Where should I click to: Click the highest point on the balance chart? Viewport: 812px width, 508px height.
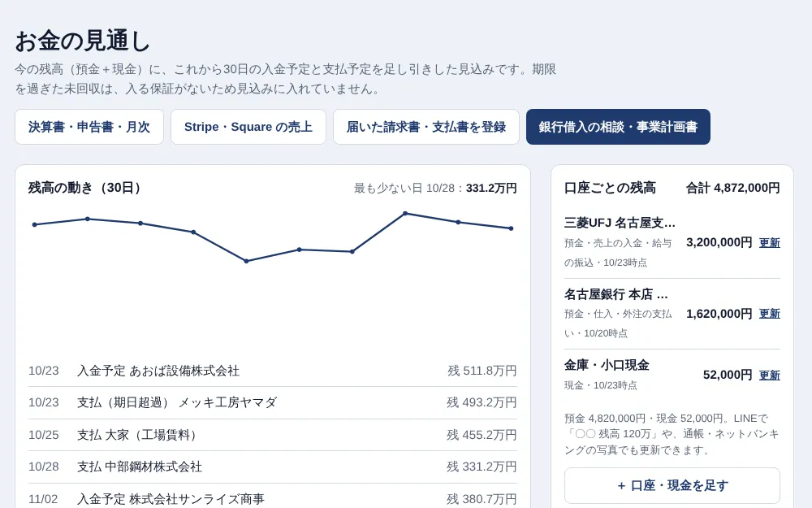405,213
